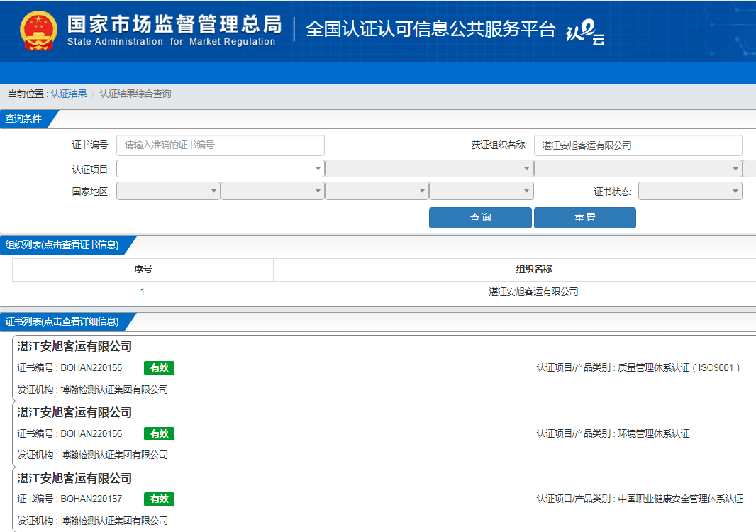Open certificate BOHAN220157 company title

point(74,479)
